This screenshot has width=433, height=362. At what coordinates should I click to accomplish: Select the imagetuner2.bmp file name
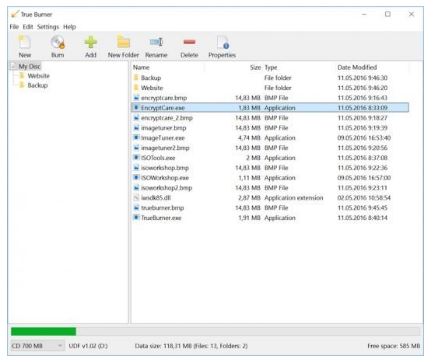pos(165,148)
